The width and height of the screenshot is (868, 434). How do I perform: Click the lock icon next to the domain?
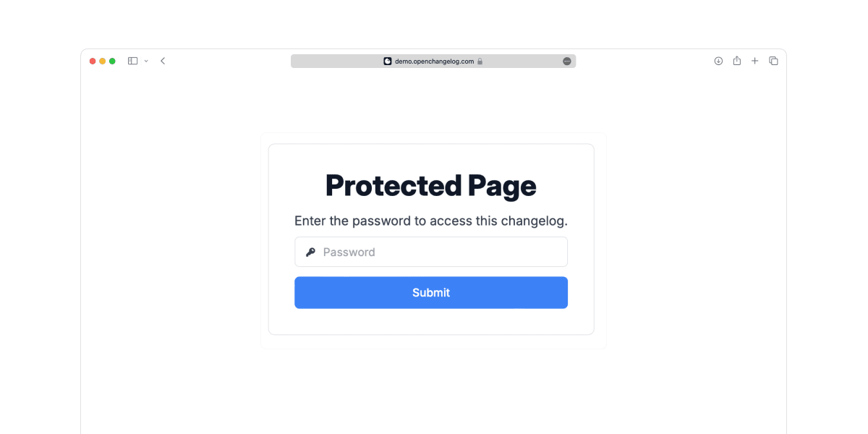coord(480,61)
